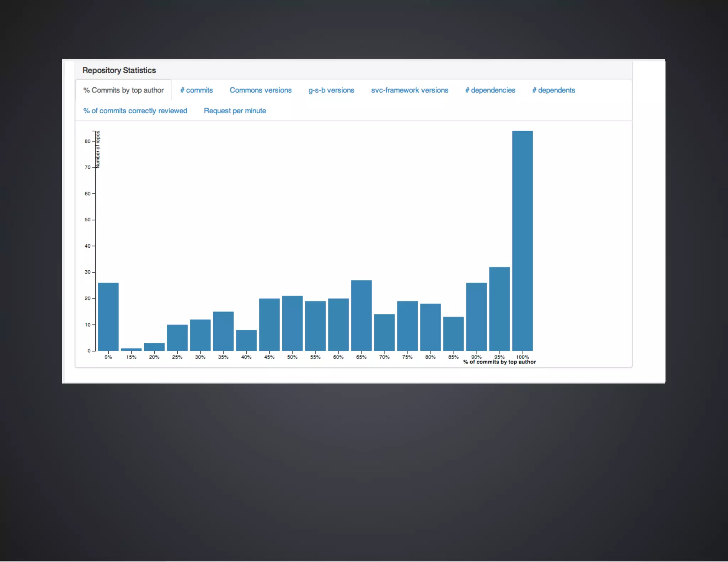This screenshot has width=728, height=562.
Task: Select the '# dependents' tab
Action: click(553, 90)
